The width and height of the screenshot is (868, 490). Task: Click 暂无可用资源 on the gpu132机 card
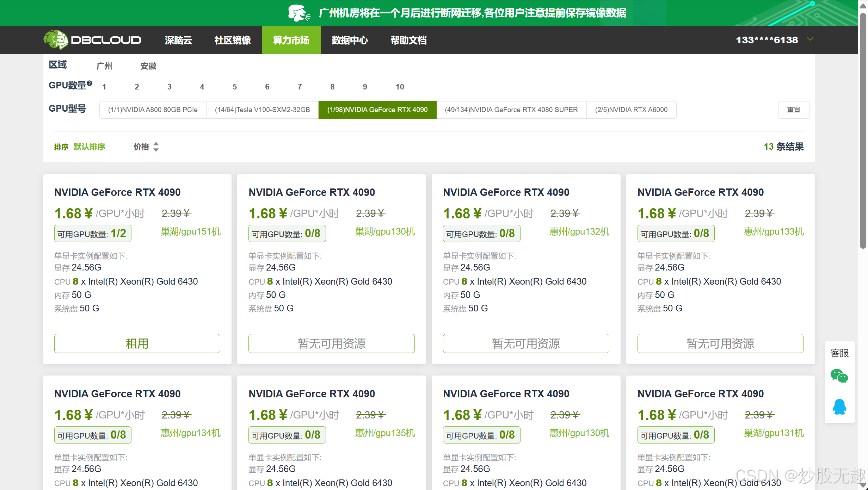(x=526, y=343)
